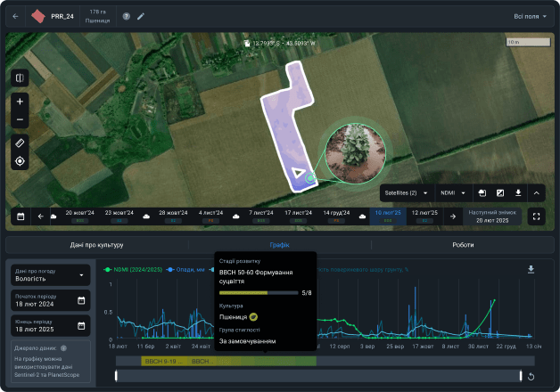Expand the Satellites (2) dropdown

click(406, 193)
